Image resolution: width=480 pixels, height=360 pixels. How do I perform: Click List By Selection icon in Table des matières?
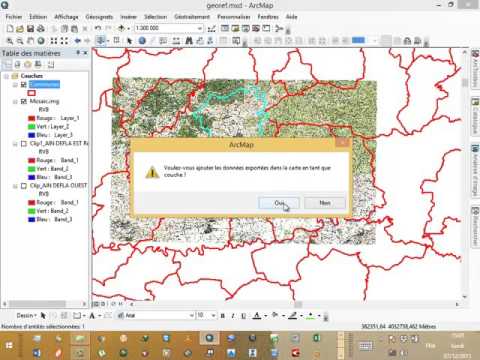click(38, 64)
